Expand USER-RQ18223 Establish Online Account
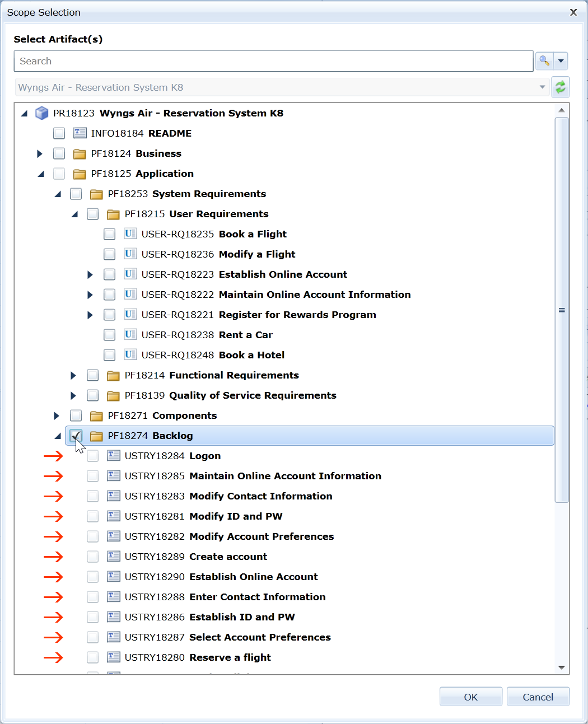The height and width of the screenshot is (724, 588). (x=90, y=274)
